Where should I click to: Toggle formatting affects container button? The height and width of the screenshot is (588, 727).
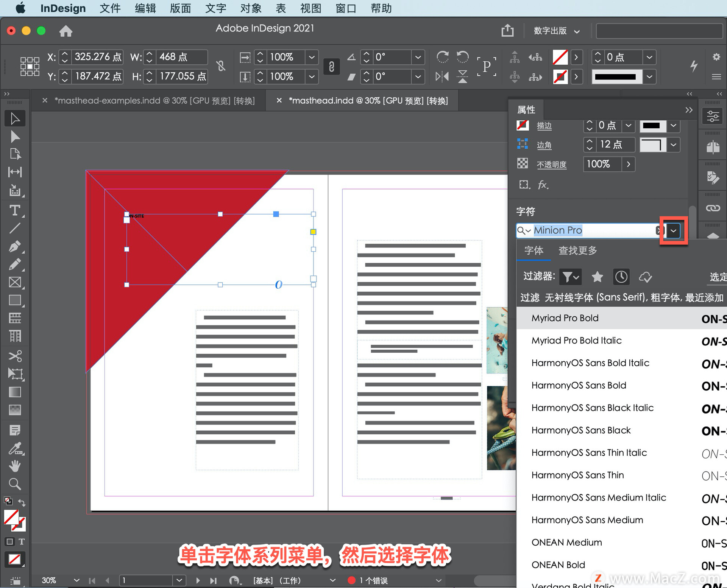click(9, 541)
